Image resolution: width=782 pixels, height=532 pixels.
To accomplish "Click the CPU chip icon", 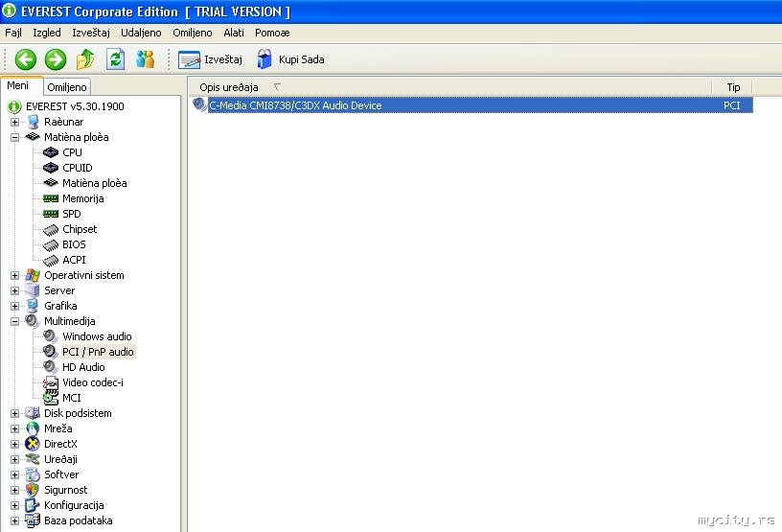I will 51,152.
